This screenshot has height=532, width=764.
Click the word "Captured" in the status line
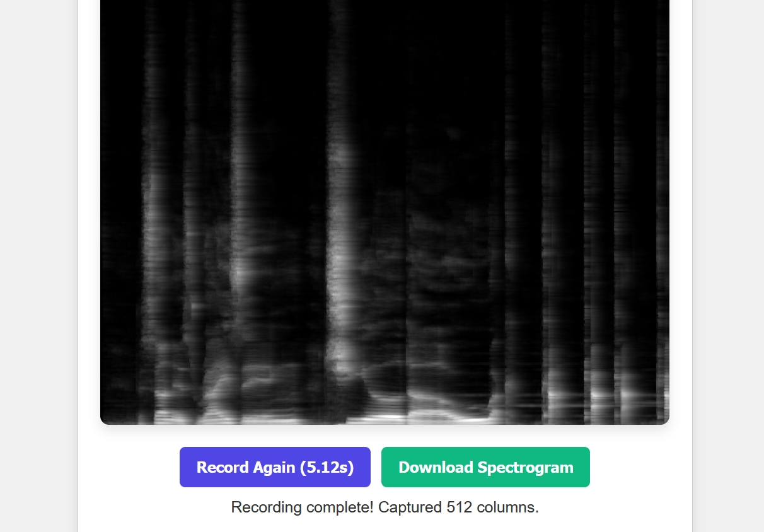[410, 507]
